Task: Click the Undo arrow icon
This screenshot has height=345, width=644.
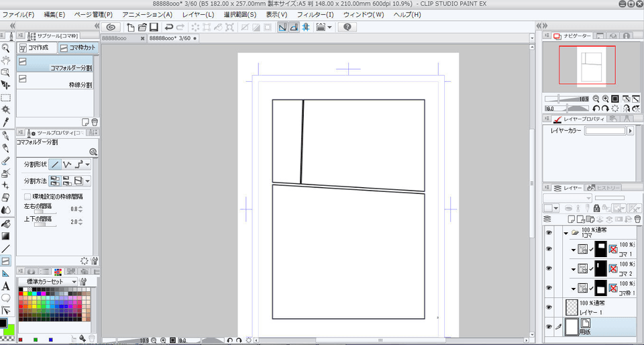Action: click(169, 28)
